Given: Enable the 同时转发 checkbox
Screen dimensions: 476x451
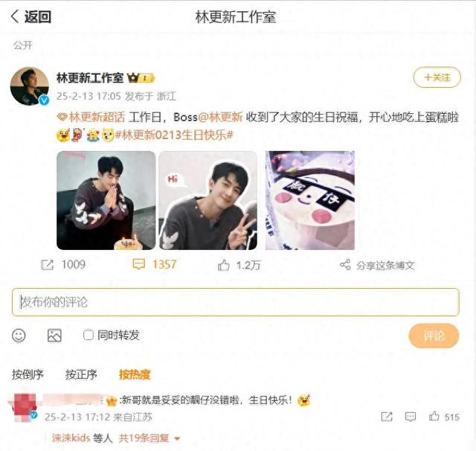Looking at the screenshot, I should [x=88, y=335].
